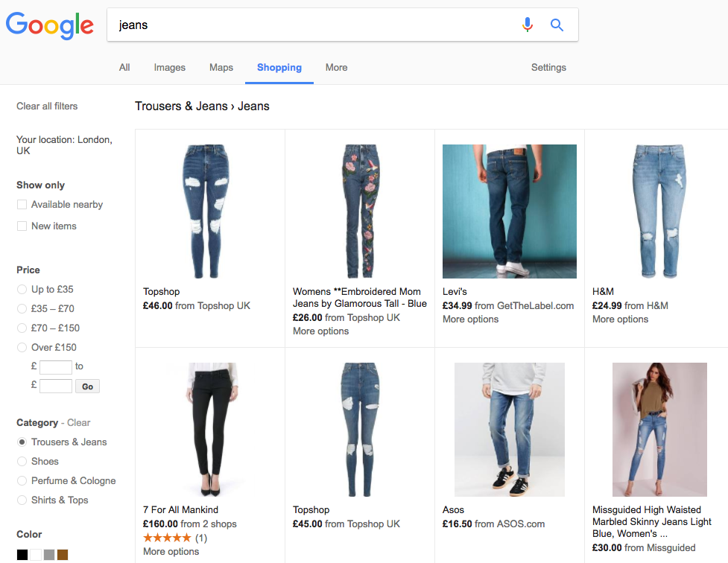Open the Levi's jeans product image
The image size is (728, 563).
click(510, 211)
